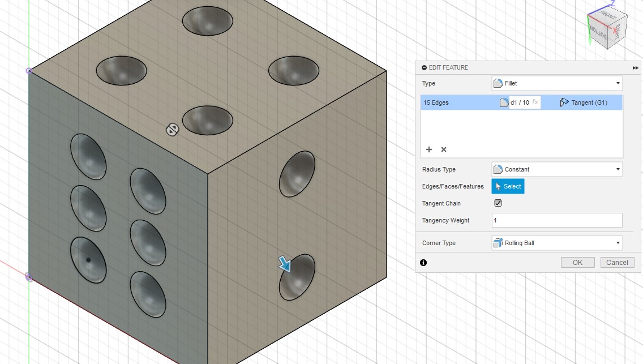This screenshot has width=643, height=364.
Task: Click the blue fillet radius arrow manipulator
Action: (x=285, y=263)
